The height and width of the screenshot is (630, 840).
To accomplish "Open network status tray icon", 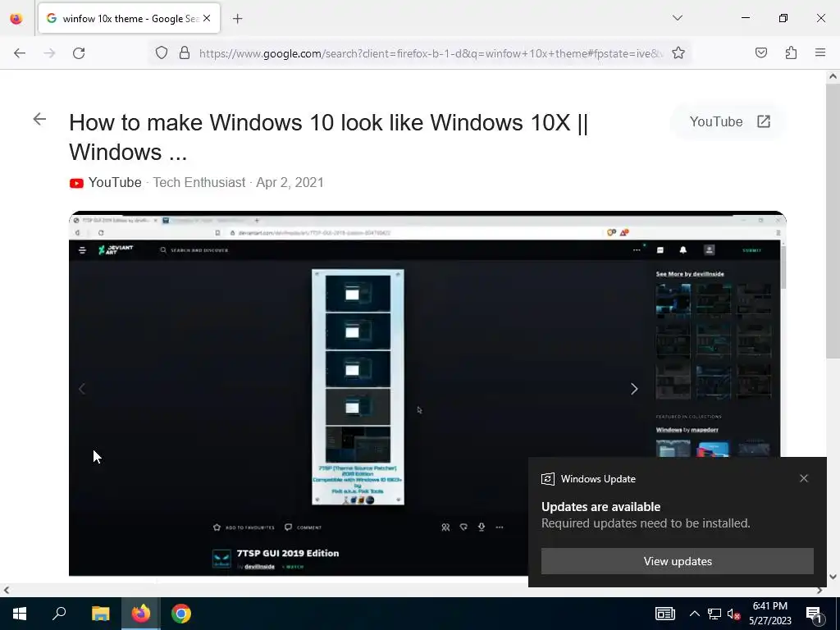I will 714,614.
